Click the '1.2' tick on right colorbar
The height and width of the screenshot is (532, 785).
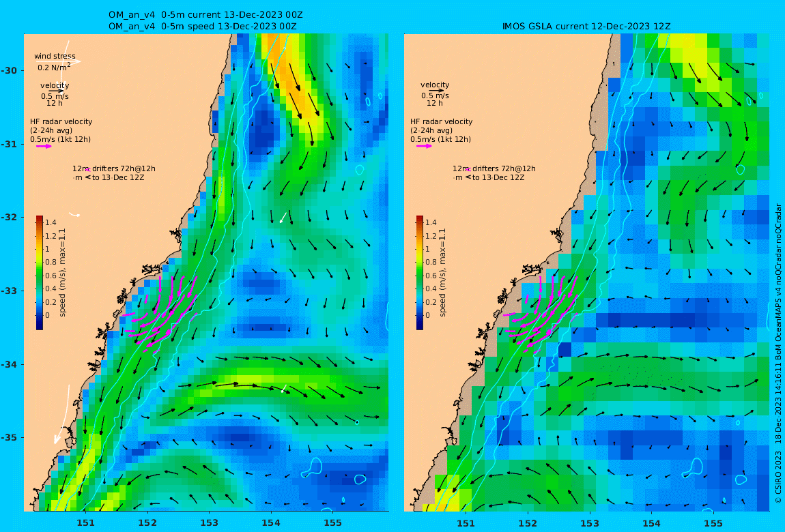click(431, 236)
